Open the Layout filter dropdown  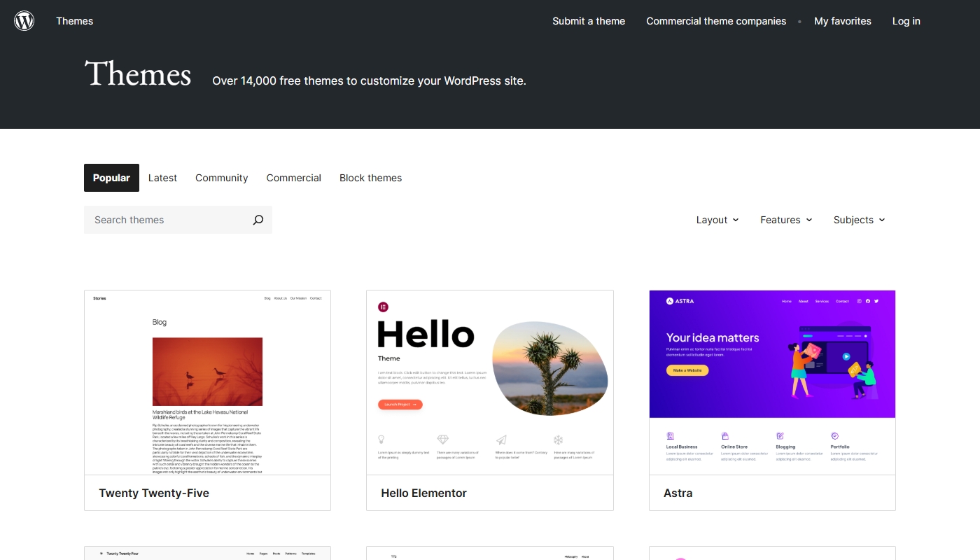pyautogui.click(x=717, y=220)
